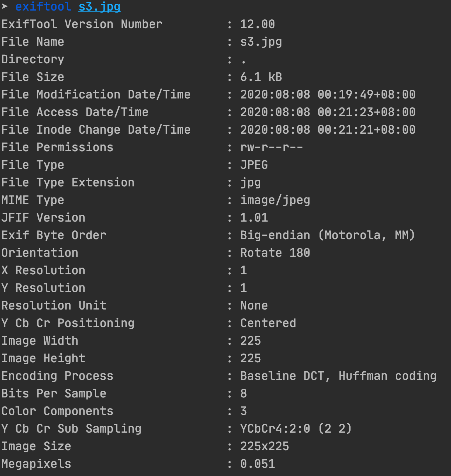
Task: Open the underlined s3.jpg file link
Action: coord(100,7)
